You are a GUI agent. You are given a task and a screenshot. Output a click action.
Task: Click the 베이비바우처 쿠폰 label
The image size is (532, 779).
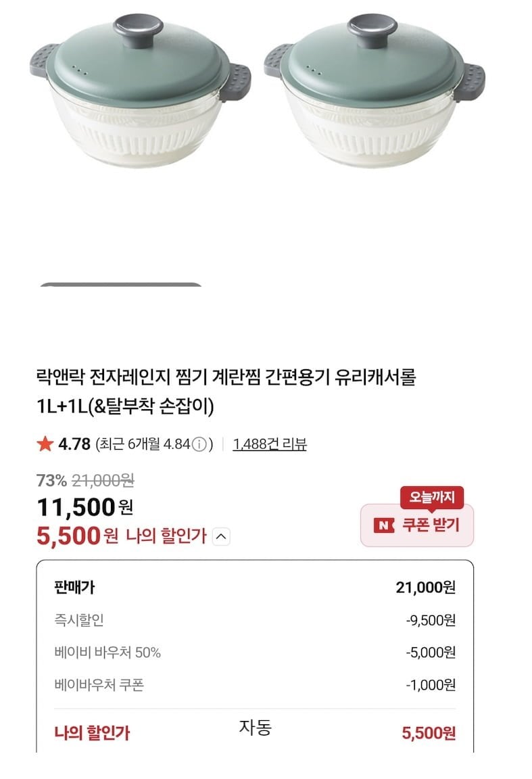click(x=99, y=685)
